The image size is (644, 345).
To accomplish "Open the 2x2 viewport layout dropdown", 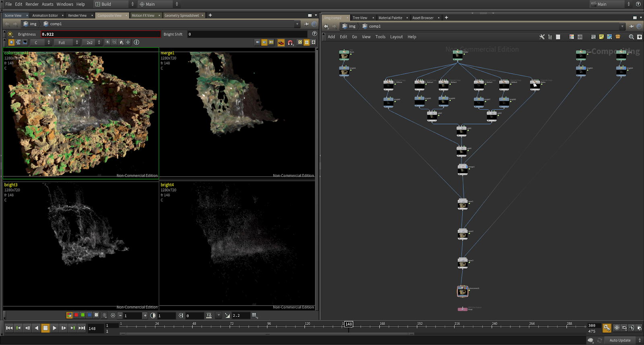I will (x=92, y=42).
